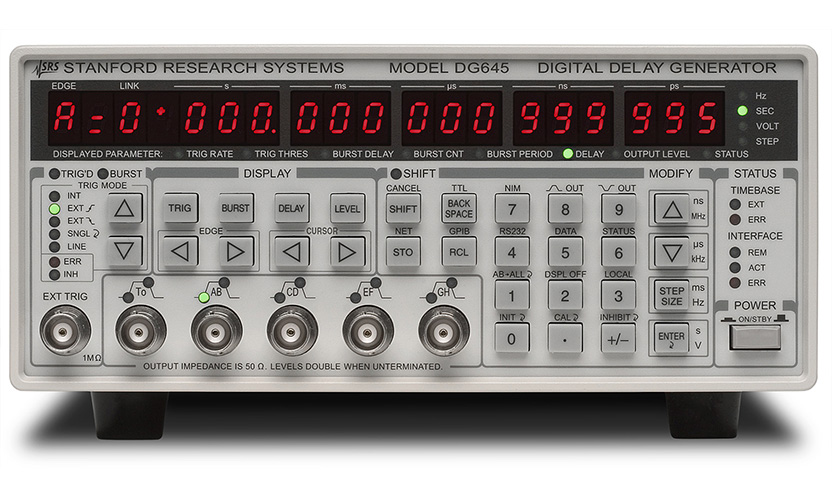Toggle the ON/STBY power switch
The image size is (832, 500).
755,337
